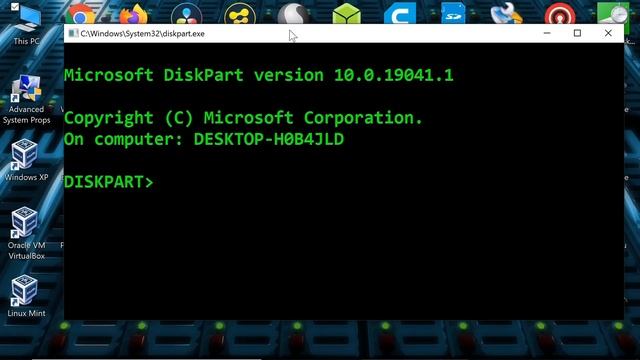Open the Windows XP VirtualBox shortcut
The image size is (640, 360).
point(26,160)
